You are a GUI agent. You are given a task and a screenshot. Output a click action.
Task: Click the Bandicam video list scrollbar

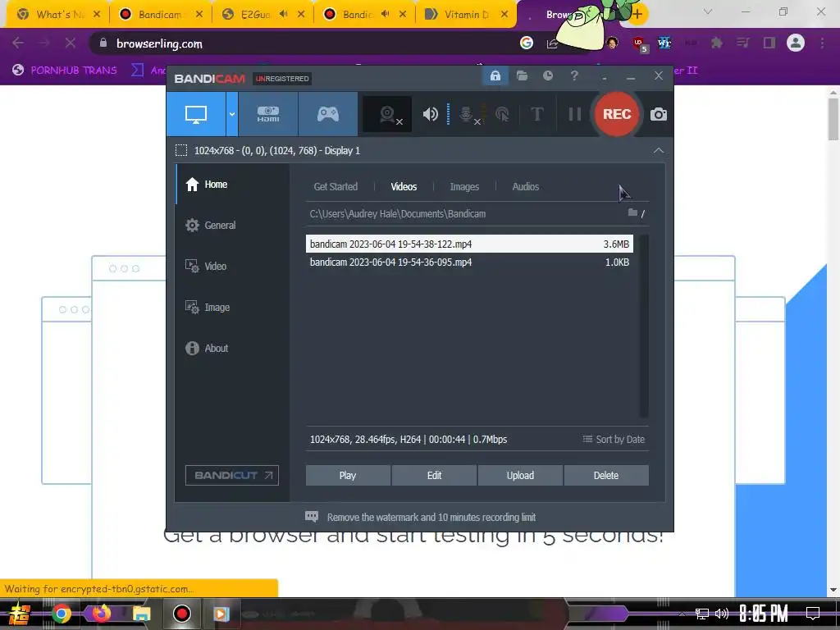click(x=644, y=326)
